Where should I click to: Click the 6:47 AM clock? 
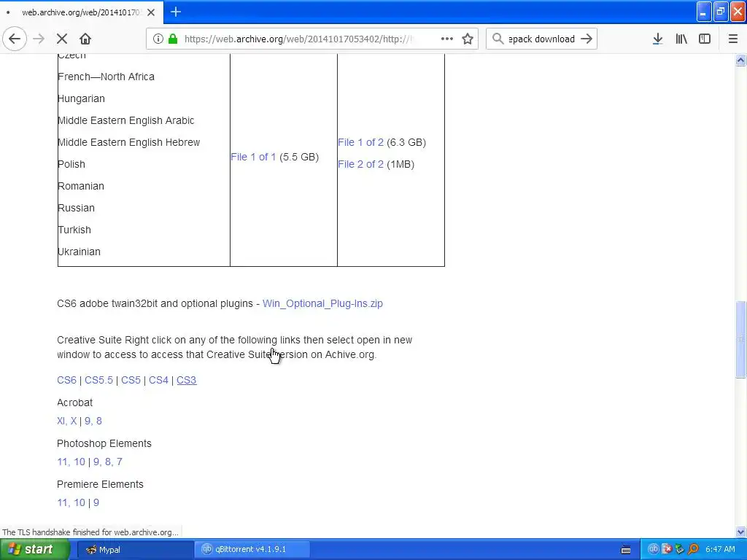[720, 549]
